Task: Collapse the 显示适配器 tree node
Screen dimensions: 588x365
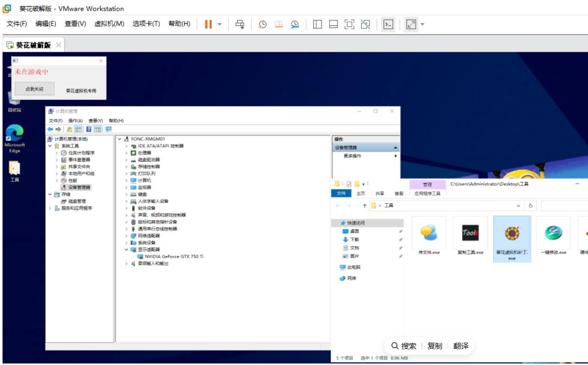Action: click(x=127, y=250)
